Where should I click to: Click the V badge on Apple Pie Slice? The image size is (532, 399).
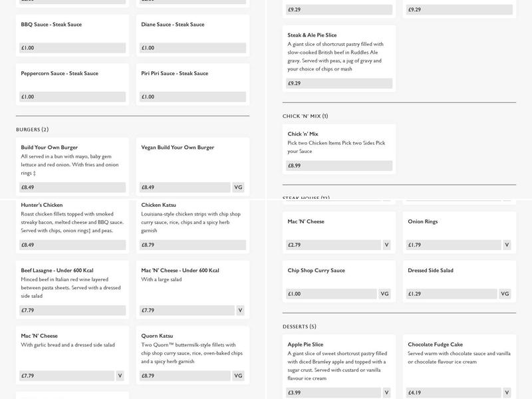coord(386,392)
